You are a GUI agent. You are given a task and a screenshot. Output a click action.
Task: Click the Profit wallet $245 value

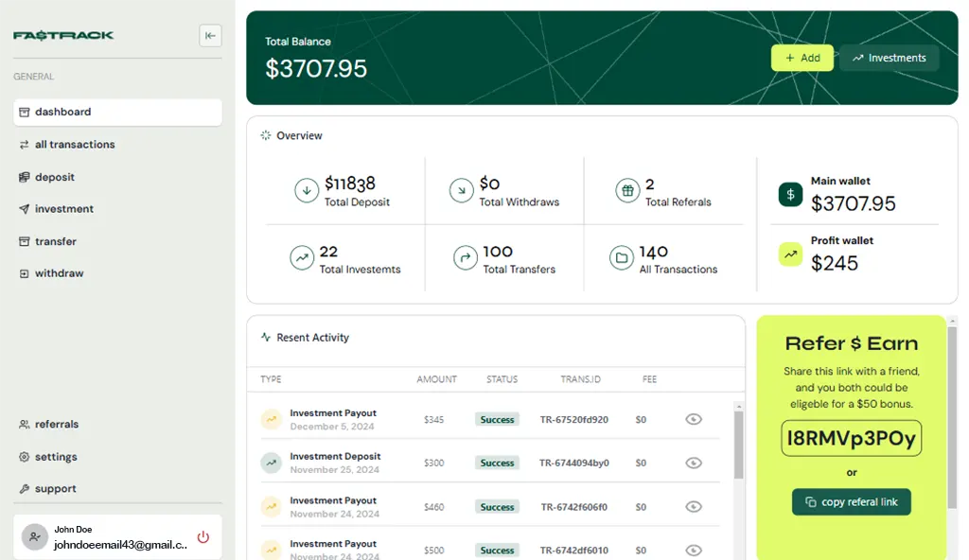835,263
